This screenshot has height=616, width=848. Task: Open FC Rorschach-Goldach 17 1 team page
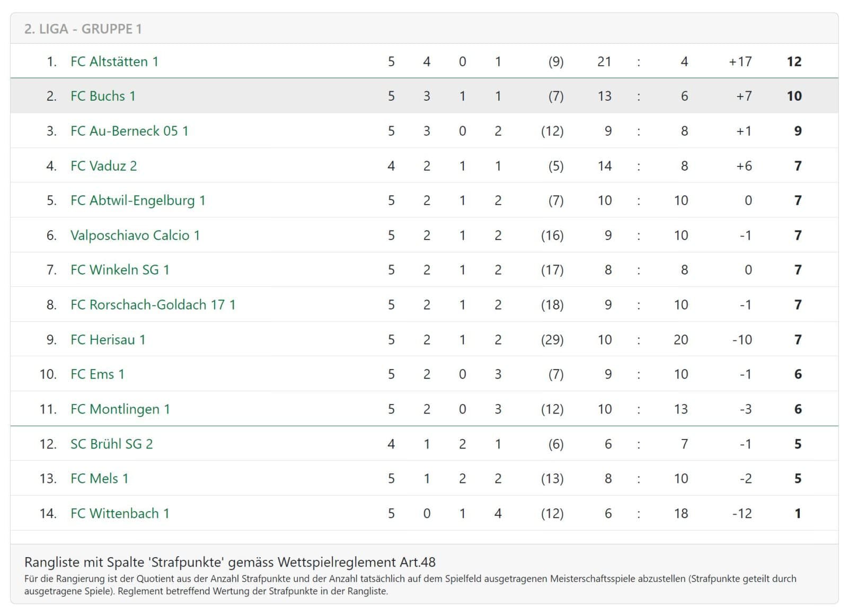(153, 305)
